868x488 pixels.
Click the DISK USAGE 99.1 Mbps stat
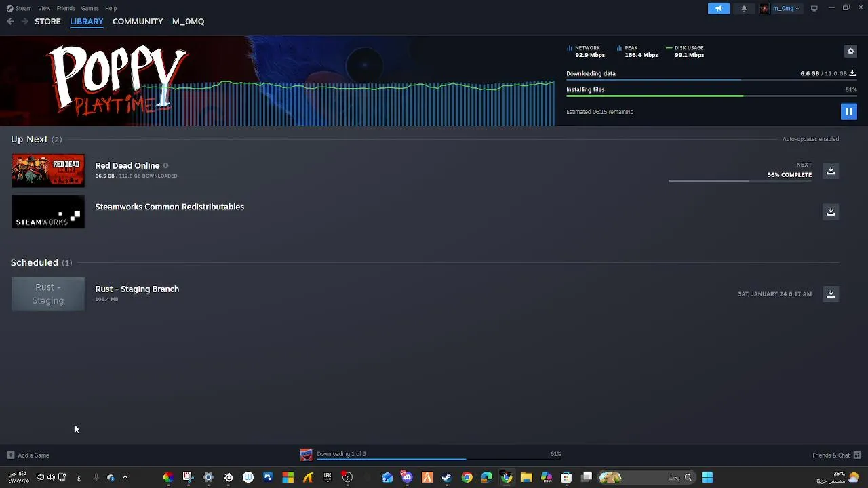click(x=686, y=52)
